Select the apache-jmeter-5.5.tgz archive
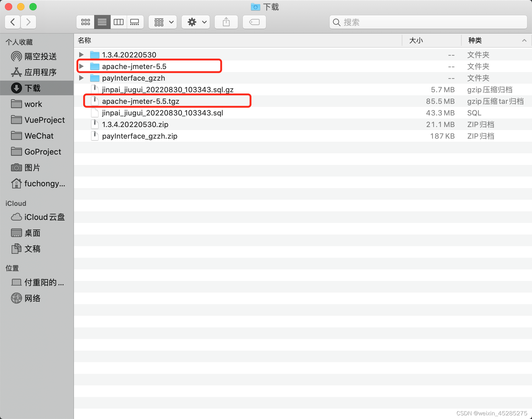This screenshot has height=419, width=532. pyautogui.click(x=303, y=101)
